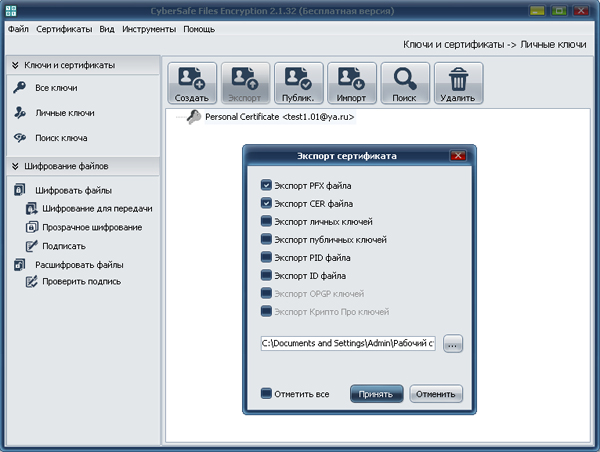Select the Подписать item

(64, 246)
